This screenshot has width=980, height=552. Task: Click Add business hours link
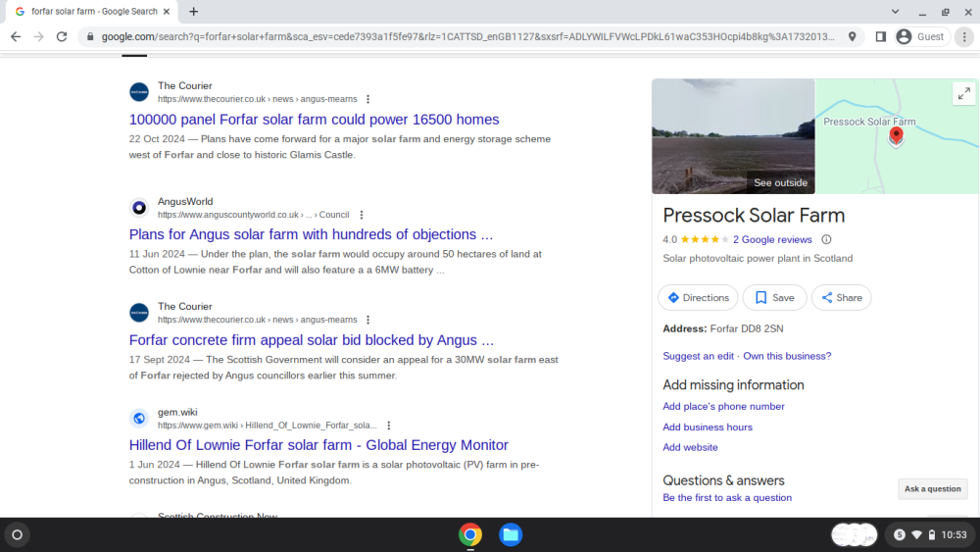[x=708, y=427]
